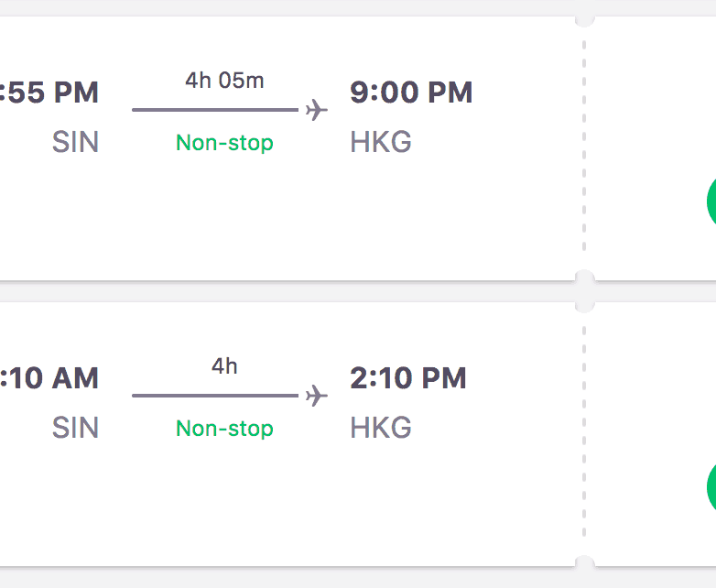Select the green Non-stop label on the 4h 05m flight

pyautogui.click(x=224, y=143)
